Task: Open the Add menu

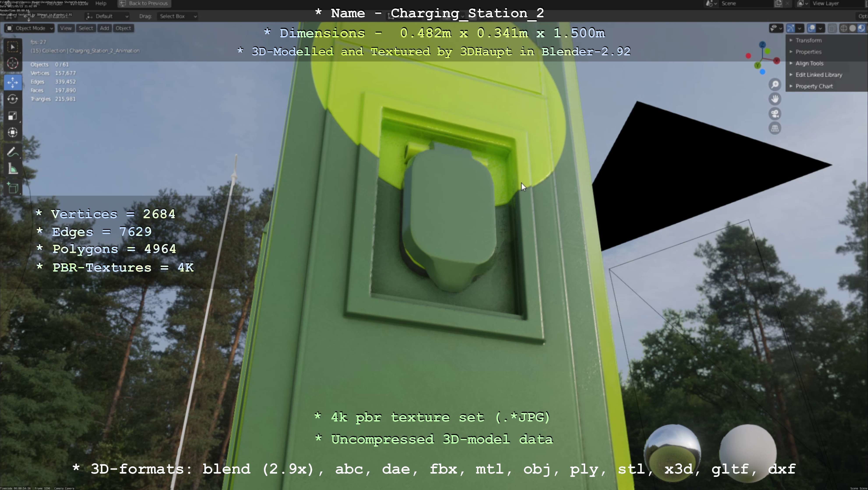Action: coord(104,28)
